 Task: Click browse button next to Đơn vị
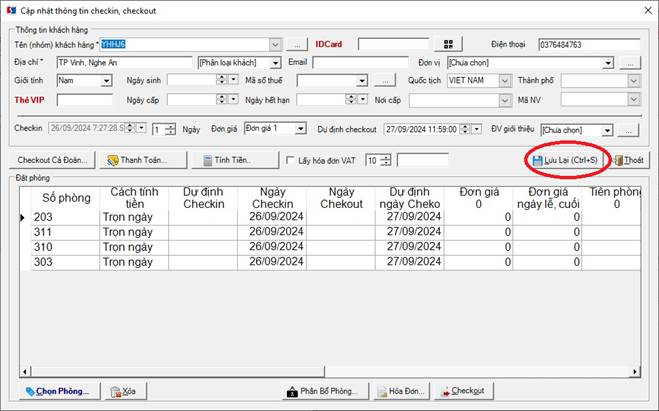click(629, 63)
